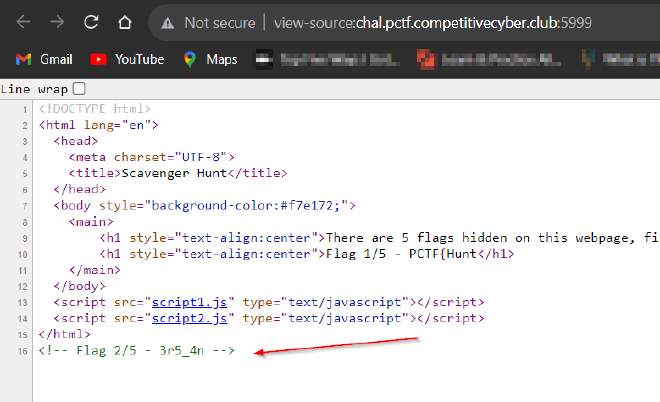Viewport: 660px width, 402px height.
Task: Click the 'Flag 2/5 - 3r5_4n' comment
Action: coord(136,351)
